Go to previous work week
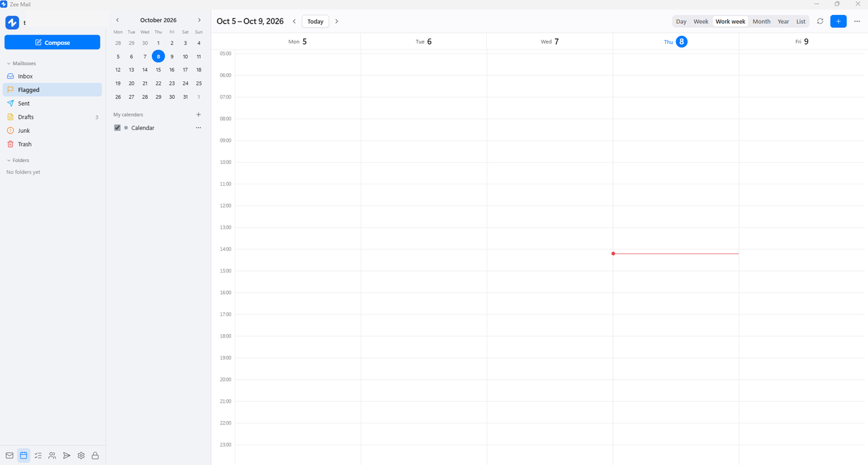 [x=294, y=21]
